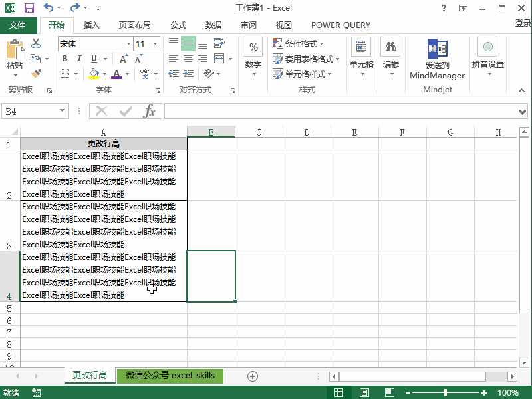Viewport: 532px width, 399px height.
Task: Select the 微信公众号 excel-skills sheet tab
Action: (x=170, y=376)
